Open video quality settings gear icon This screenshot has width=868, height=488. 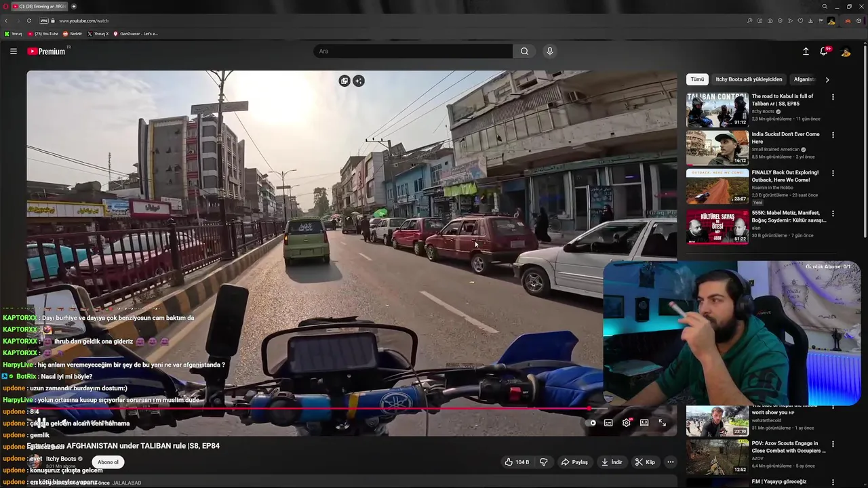(627, 423)
